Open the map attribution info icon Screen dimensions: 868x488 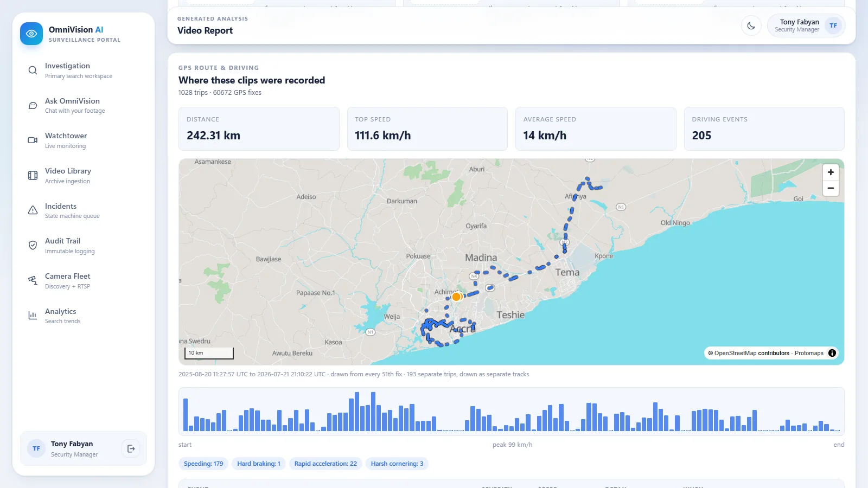(832, 353)
